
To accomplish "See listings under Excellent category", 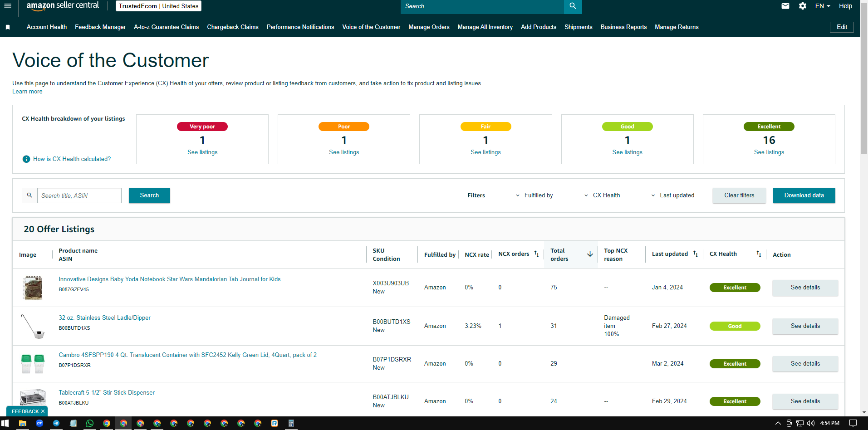I will click(x=769, y=152).
